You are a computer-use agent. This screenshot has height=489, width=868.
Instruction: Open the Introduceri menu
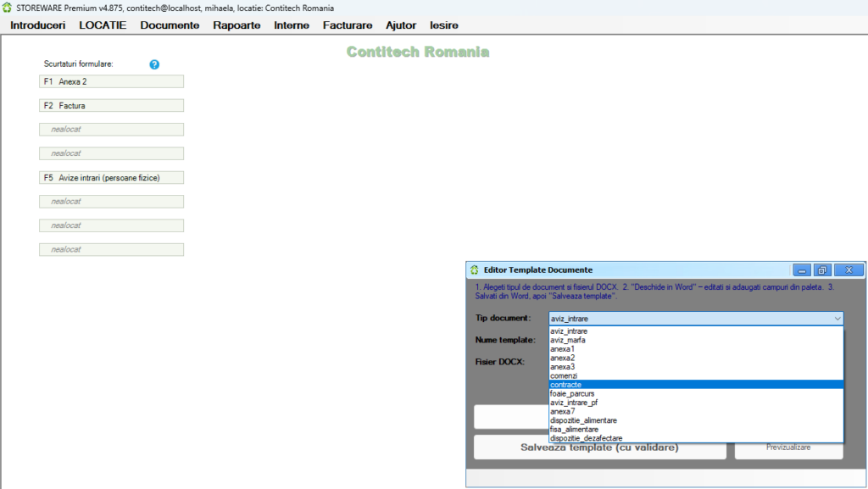click(37, 25)
